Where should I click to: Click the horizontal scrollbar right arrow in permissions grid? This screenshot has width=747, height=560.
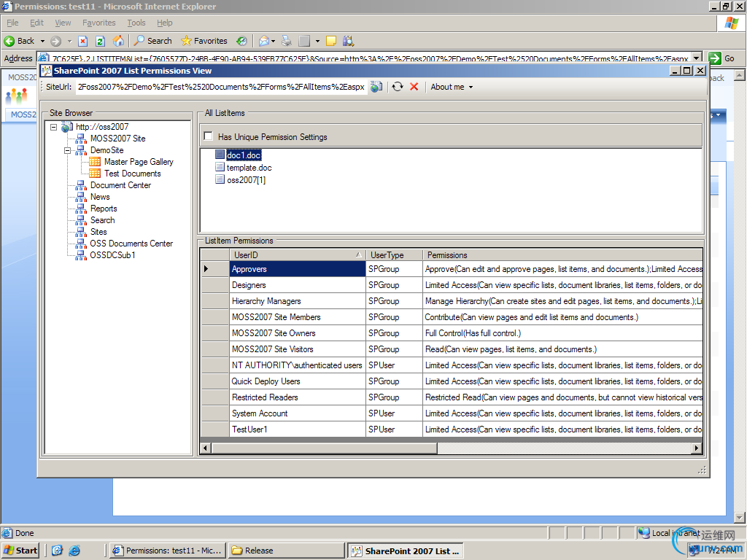click(x=697, y=448)
